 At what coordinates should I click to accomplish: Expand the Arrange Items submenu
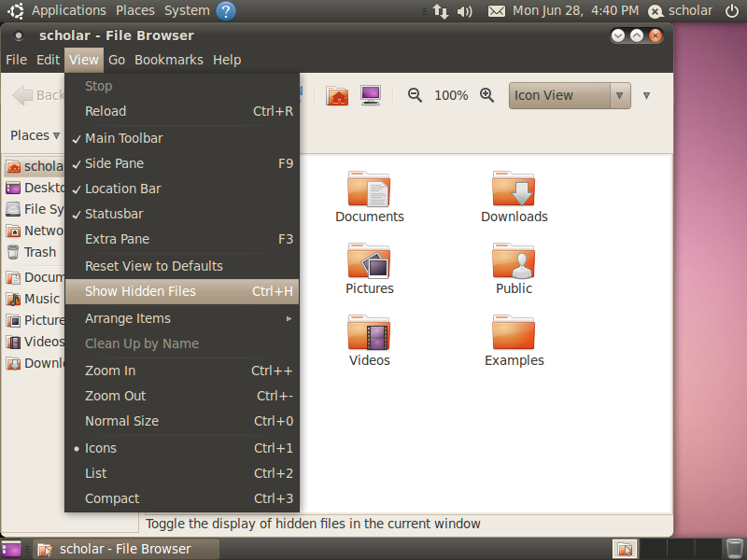coord(182,318)
